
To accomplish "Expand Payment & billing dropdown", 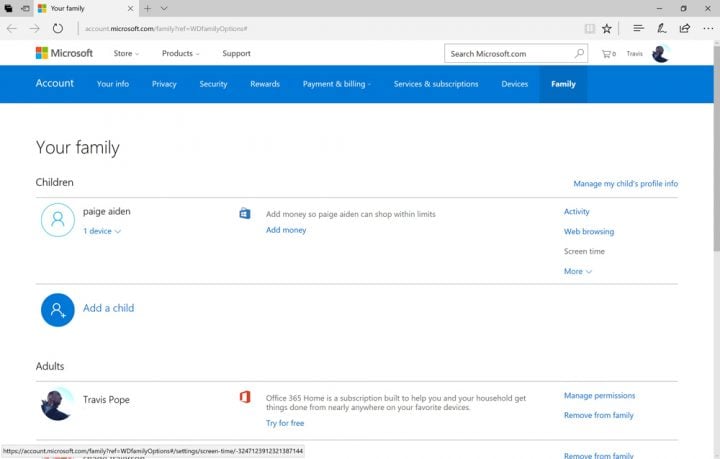I will (x=337, y=84).
